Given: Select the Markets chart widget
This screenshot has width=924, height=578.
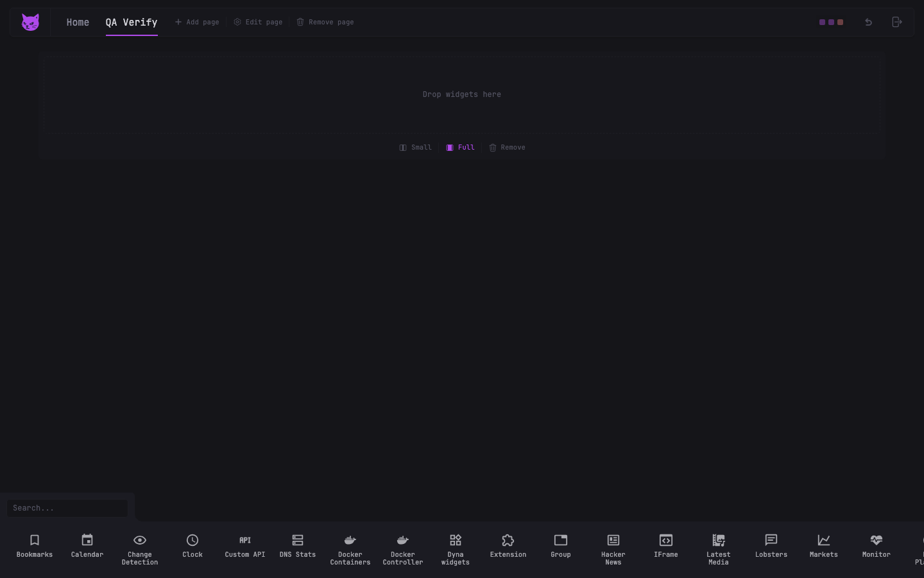Looking at the screenshot, I should (x=824, y=546).
